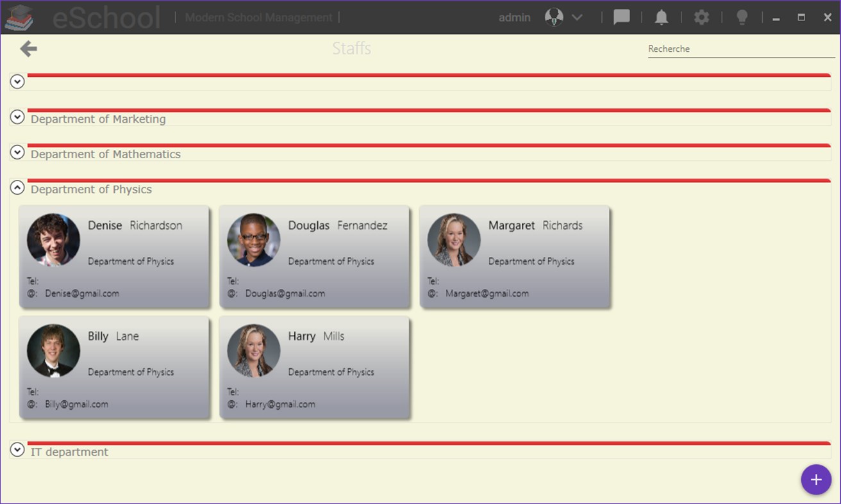Select the admin username in the title bar
The image size is (841, 504).
point(515,17)
